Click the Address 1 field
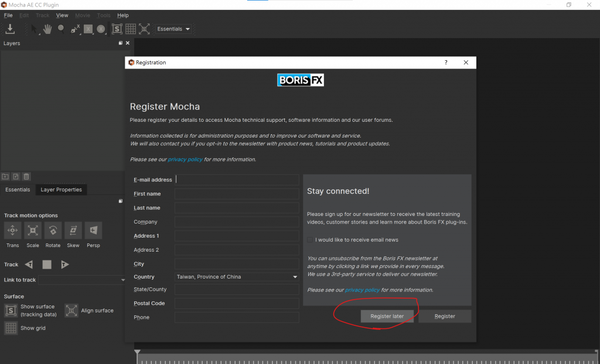Image resolution: width=600 pixels, height=364 pixels. pos(237,236)
